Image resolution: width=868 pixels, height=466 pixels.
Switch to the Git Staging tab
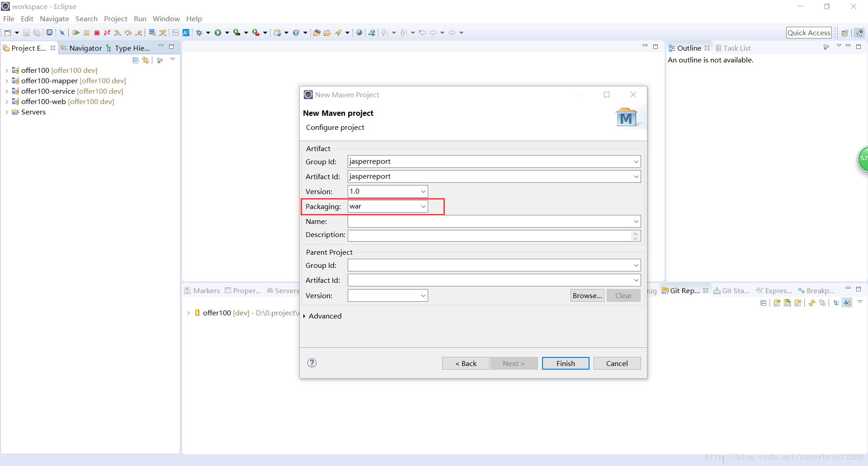(x=731, y=290)
